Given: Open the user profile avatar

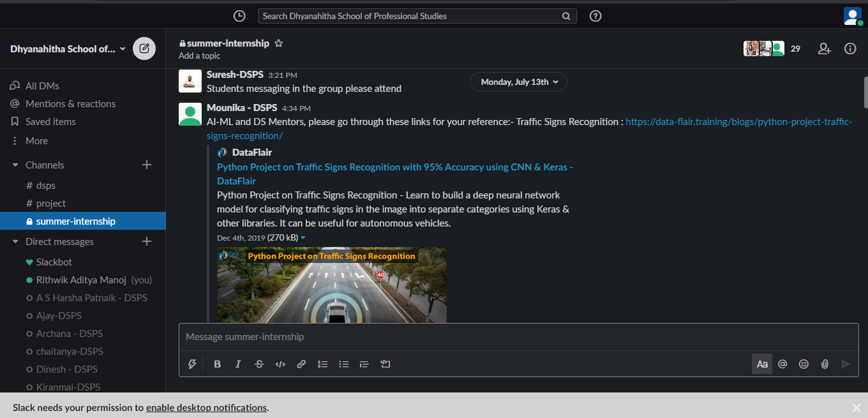Looking at the screenshot, I should 853,16.
